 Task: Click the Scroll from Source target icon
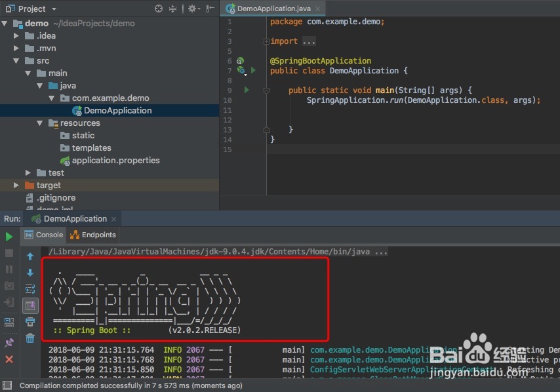(x=159, y=9)
